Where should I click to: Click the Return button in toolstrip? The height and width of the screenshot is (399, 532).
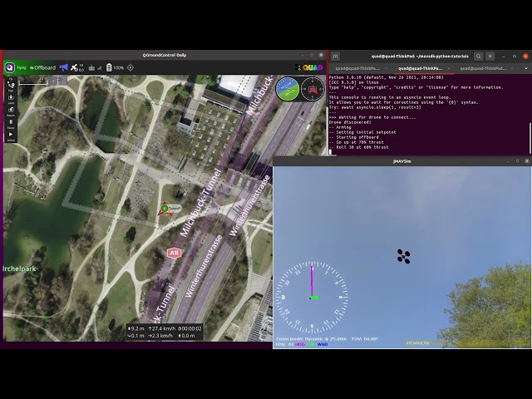[11, 111]
